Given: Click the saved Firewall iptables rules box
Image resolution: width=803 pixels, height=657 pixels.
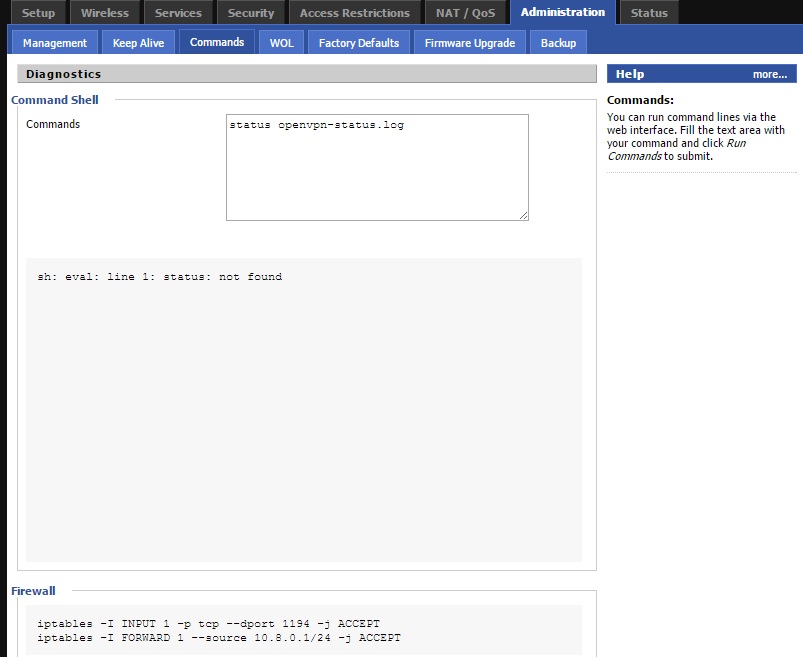Looking at the screenshot, I should [x=304, y=630].
